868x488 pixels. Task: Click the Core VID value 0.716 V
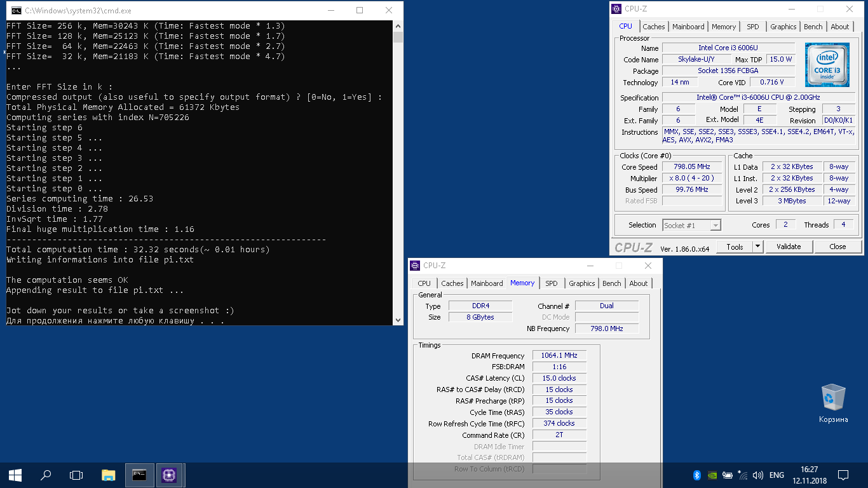(771, 82)
